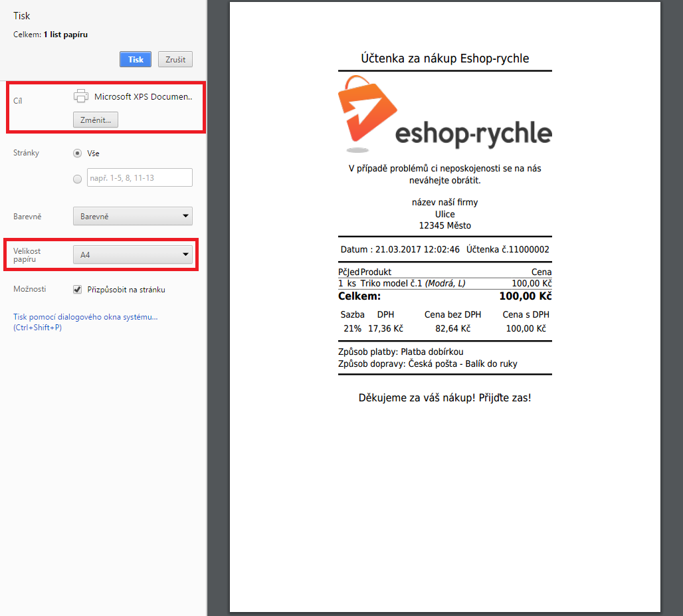Select the custom page range radio button
Viewport: 683px width, 616px height.
(x=78, y=178)
